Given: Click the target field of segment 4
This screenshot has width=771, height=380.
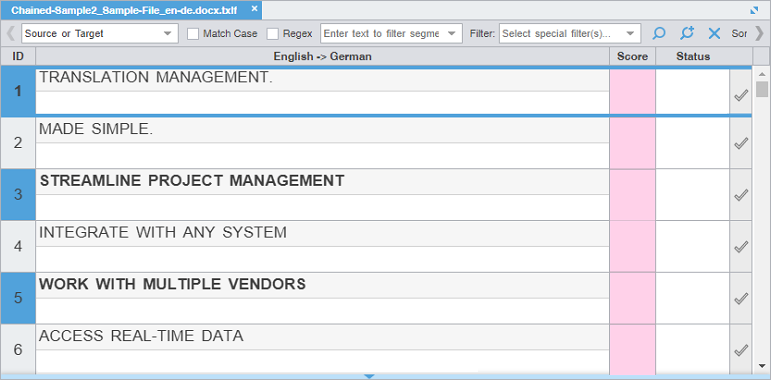Looking at the screenshot, I should click(x=323, y=259).
